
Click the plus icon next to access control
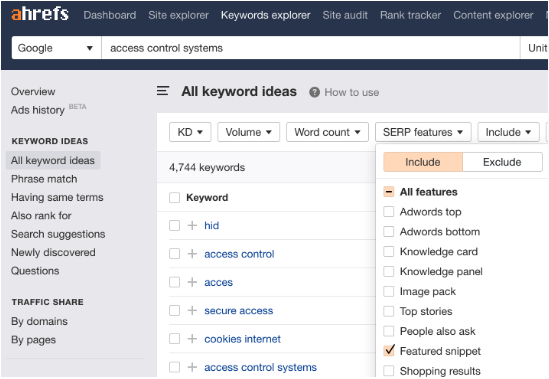pyautogui.click(x=192, y=254)
